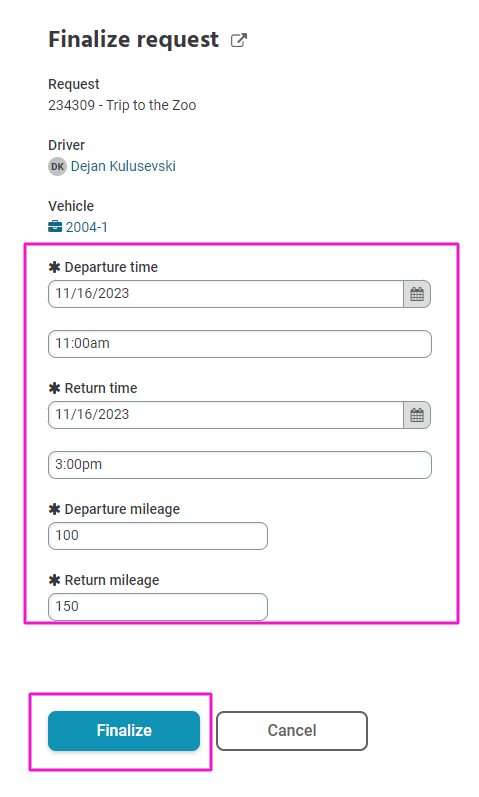Select the 3:00pm return time field
This screenshot has width=479, height=797.
240,465
